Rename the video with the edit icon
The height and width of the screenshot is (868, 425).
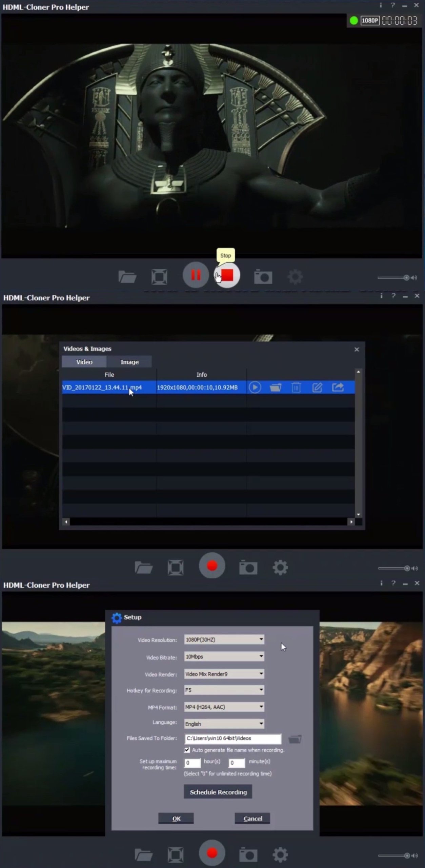(317, 387)
